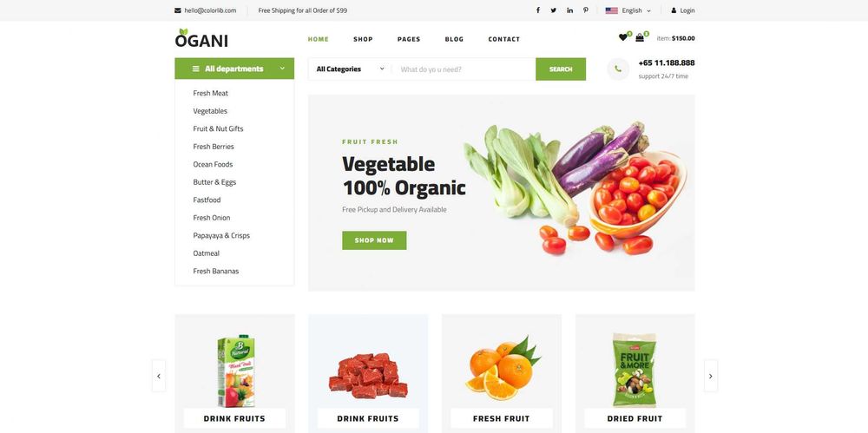Click the Ogani logo
This screenshot has width=868, height=433.
pyautogui.click(x=201, y=38)
